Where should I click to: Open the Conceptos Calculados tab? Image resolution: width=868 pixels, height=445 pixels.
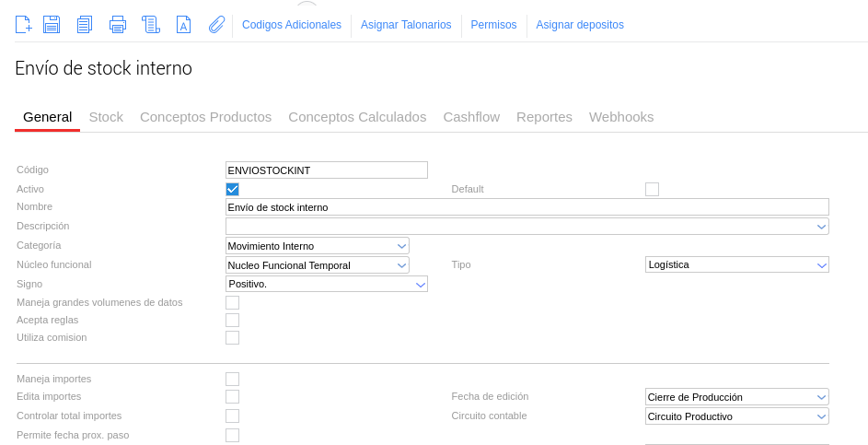pos(357,117)
